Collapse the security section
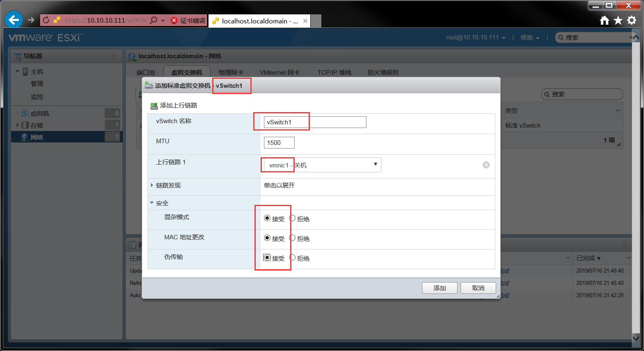The image size is (644, 351). pyautogui.click(x=151, y=203)
